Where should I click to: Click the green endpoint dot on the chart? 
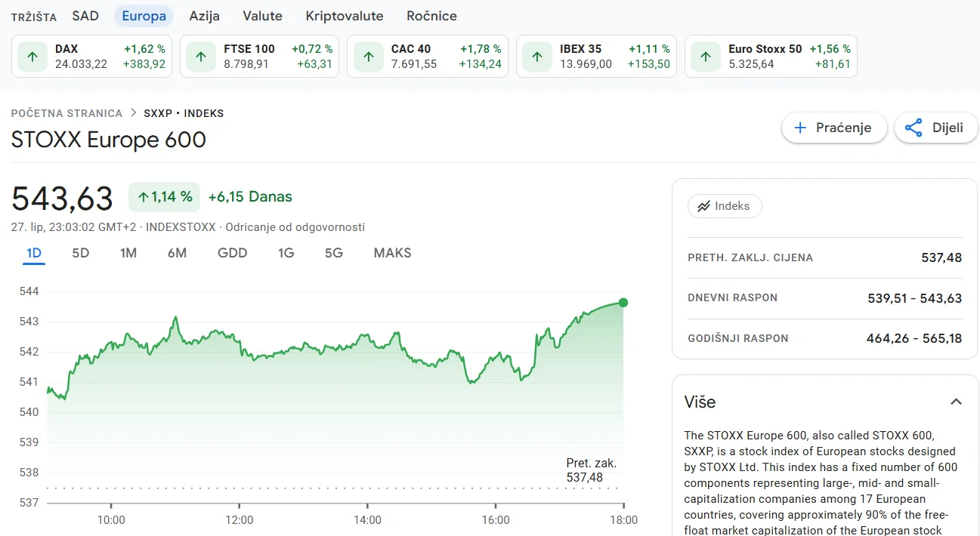point(623,303)
